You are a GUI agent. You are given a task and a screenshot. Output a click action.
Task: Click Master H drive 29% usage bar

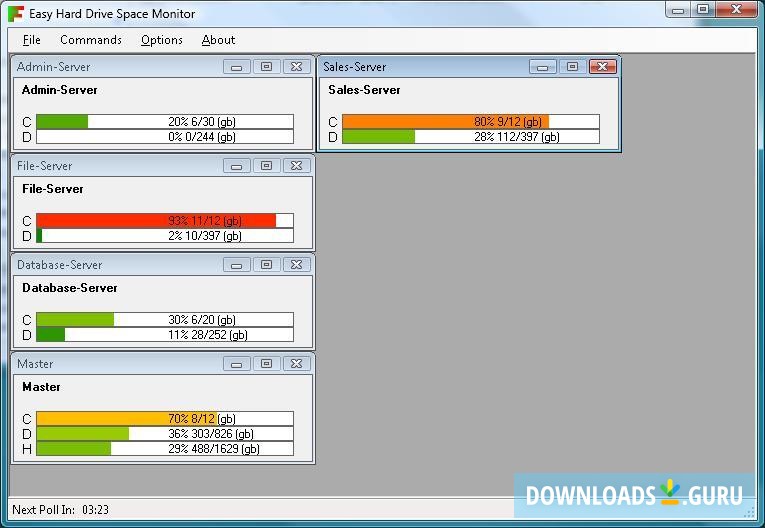(165, 449)
